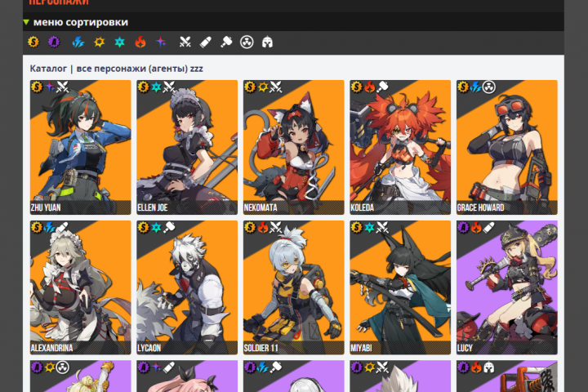Click the ALEXANDRINA name label

(x=51, y=348)
